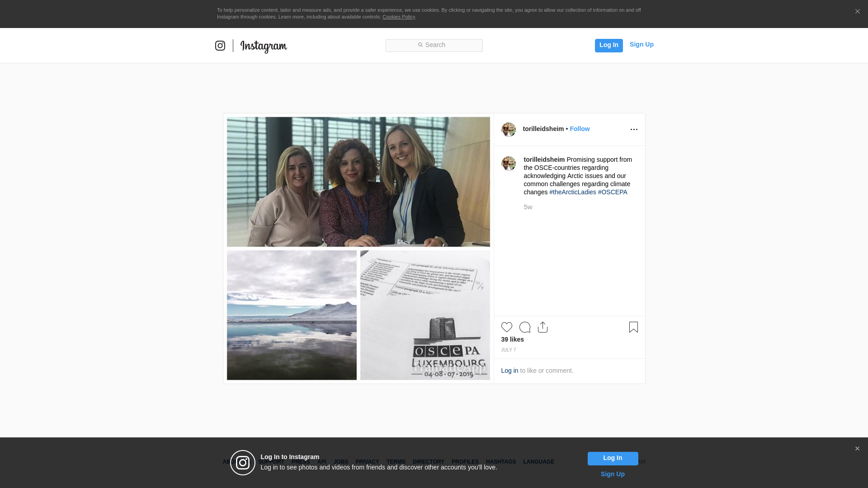
Task: Open the header Sign Up link
Action: click(x=641, y=44)
